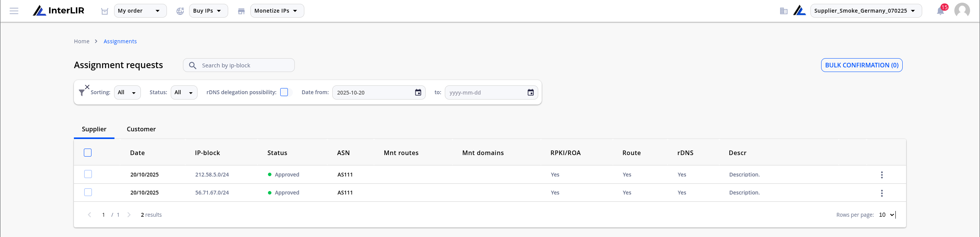Check the select-all checkbox in the table header

point(88,153)
